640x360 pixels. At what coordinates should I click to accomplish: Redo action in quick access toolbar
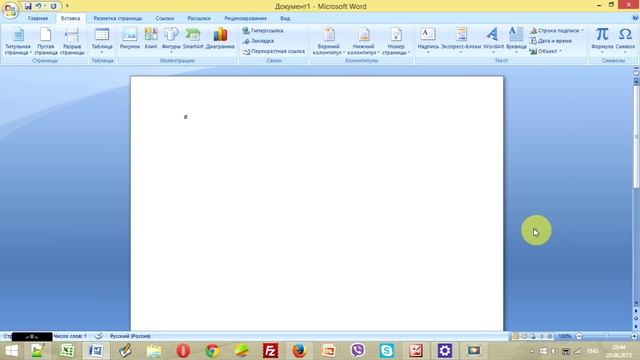click(53, 6)
